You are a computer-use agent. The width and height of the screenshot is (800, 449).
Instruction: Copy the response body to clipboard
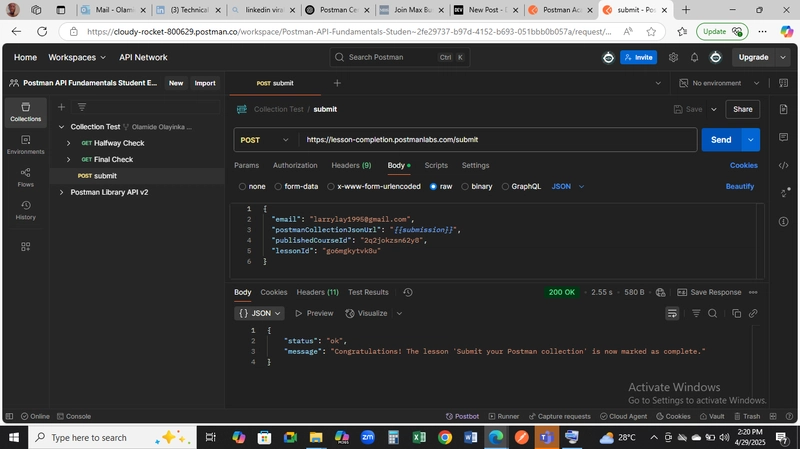(x=736, y=313)
